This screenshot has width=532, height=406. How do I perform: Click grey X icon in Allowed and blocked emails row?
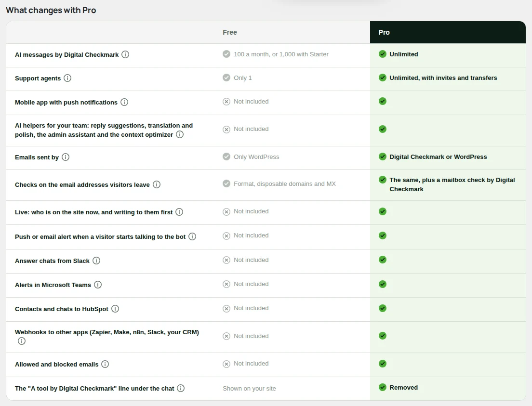click(226, 364)
